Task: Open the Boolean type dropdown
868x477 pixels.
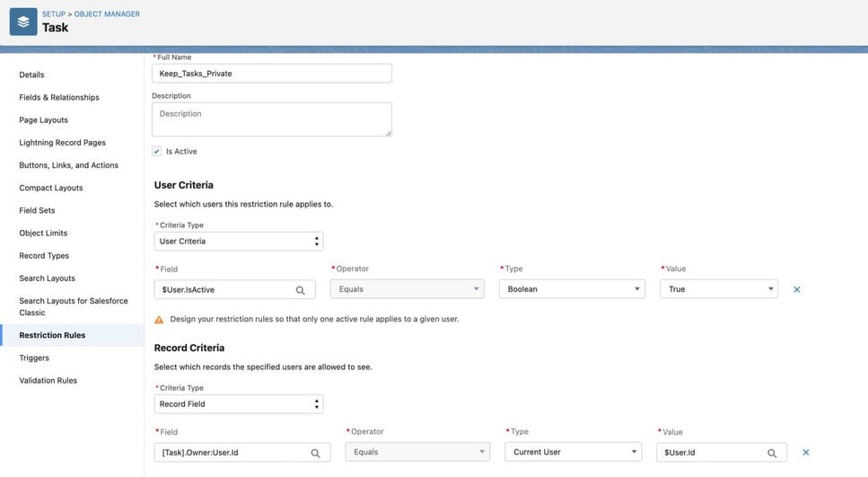Action: tap(572, 289)
